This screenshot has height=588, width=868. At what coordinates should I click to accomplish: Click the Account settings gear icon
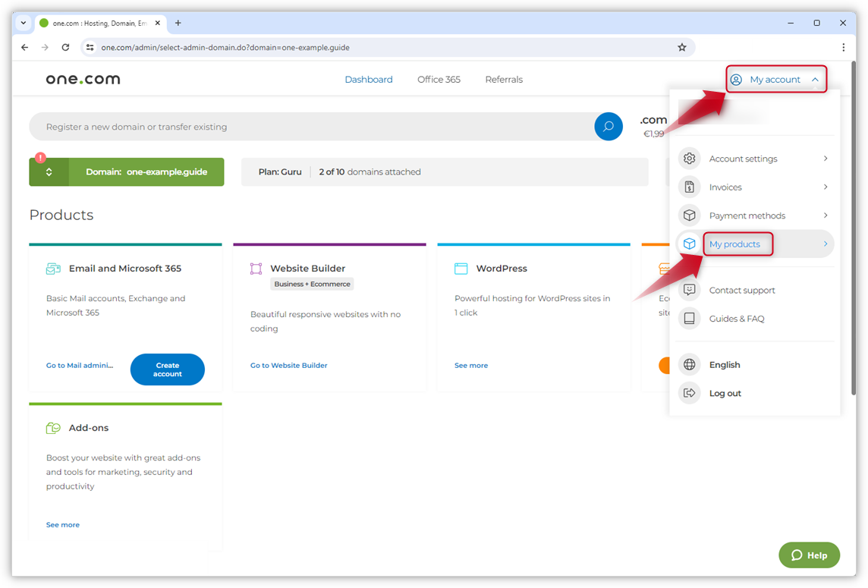(x=689, y=159)
